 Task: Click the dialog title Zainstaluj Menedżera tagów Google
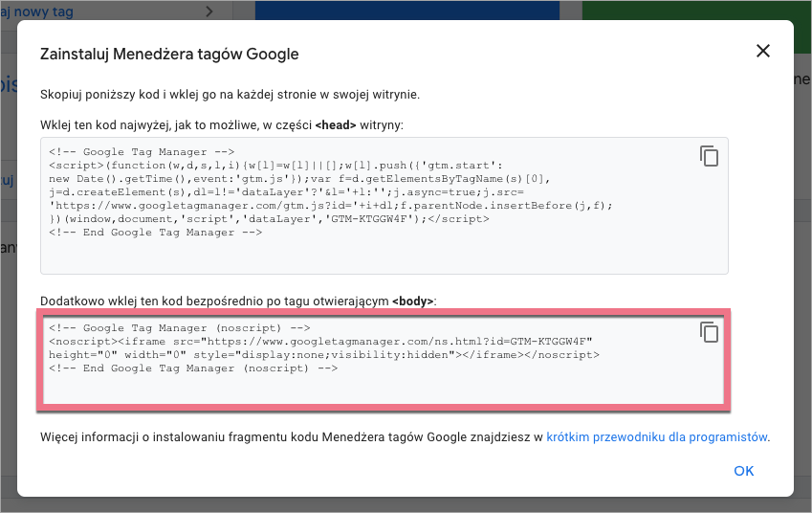(169, 55)
